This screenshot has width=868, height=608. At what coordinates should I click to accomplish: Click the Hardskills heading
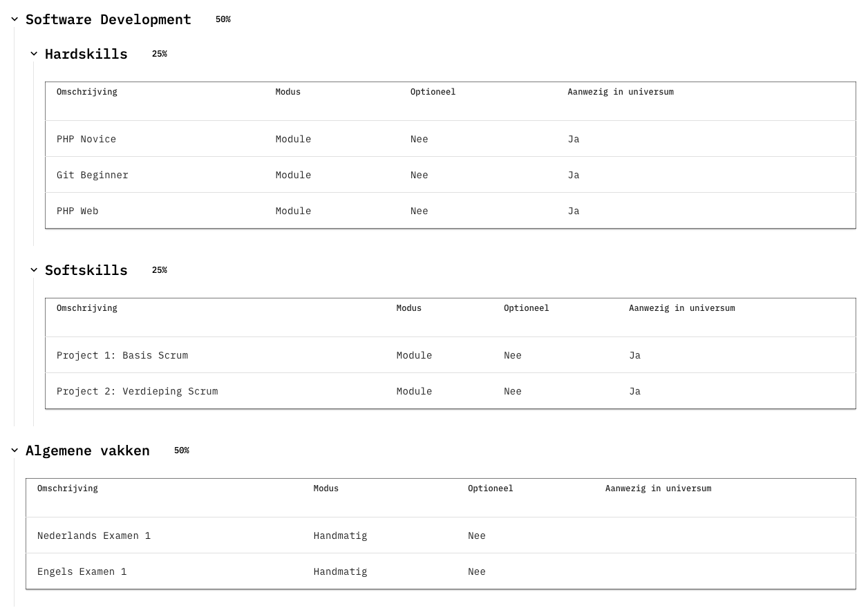tap(86, 54)
